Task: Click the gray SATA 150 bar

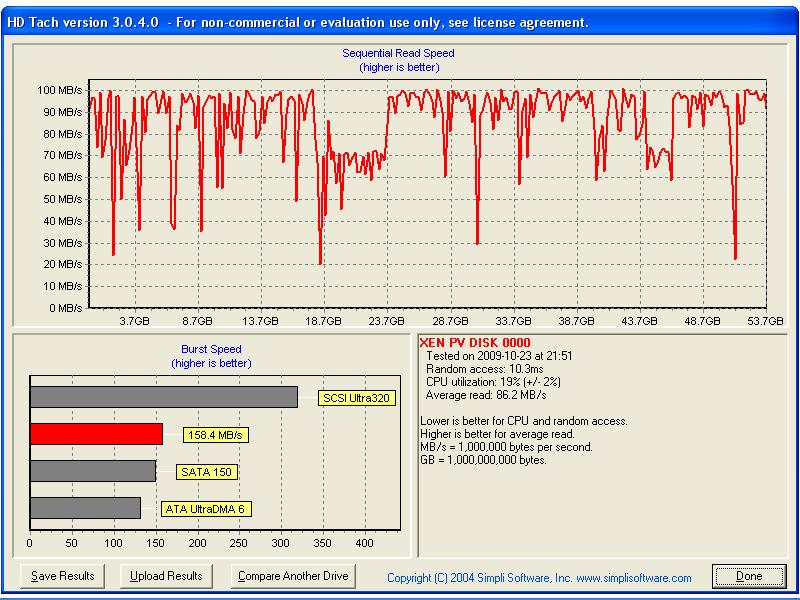Action: coord(93,471)
